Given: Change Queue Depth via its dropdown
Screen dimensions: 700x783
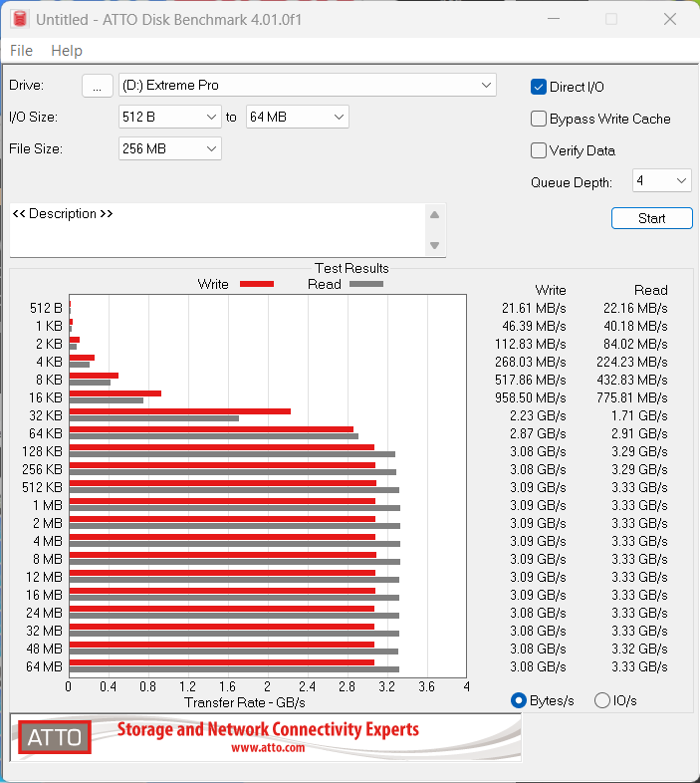Looking at the screenshot, I should [661, 180].
